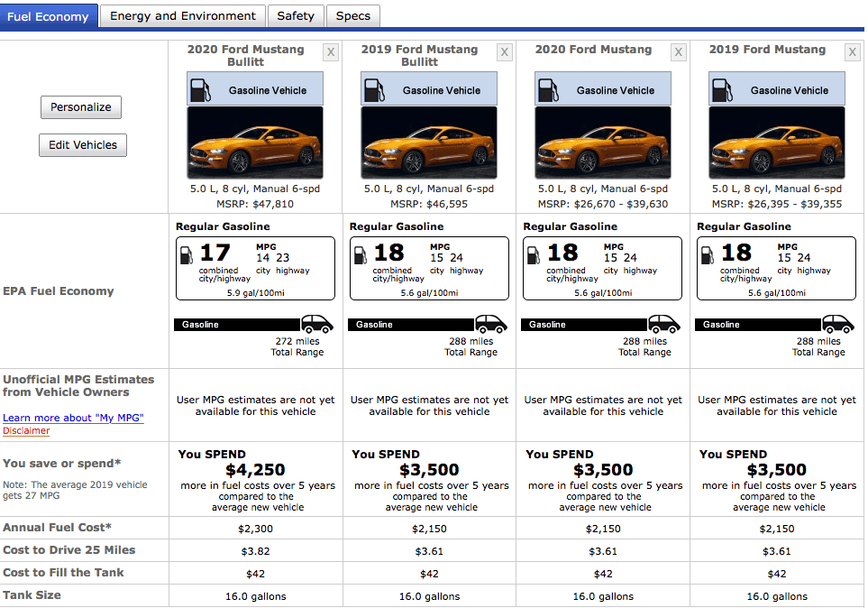Click You save or spend row label
Image resolution: width=868 pixels, height=608 pixels.
pyautogui.click(x=61, y=464)
